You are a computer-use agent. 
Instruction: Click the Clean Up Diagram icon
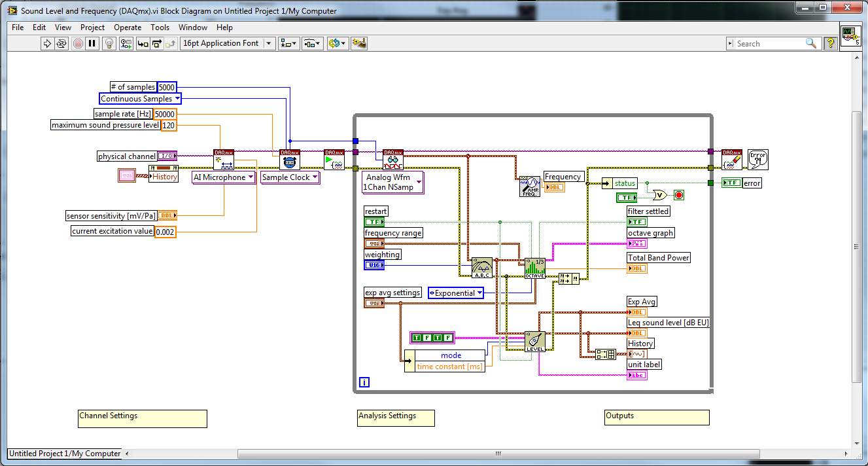[x=358, y=43]
